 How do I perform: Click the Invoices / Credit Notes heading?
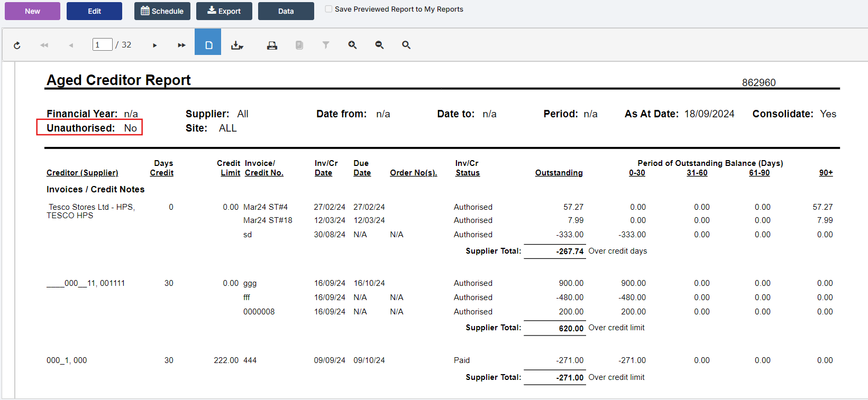pyautogui.click(x=95, y=189)
